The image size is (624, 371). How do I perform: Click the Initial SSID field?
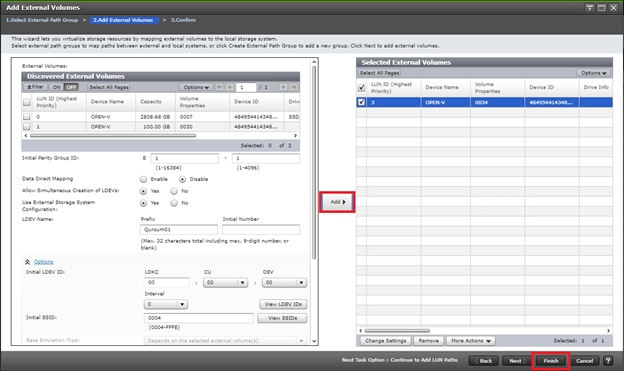coord(199,318)
